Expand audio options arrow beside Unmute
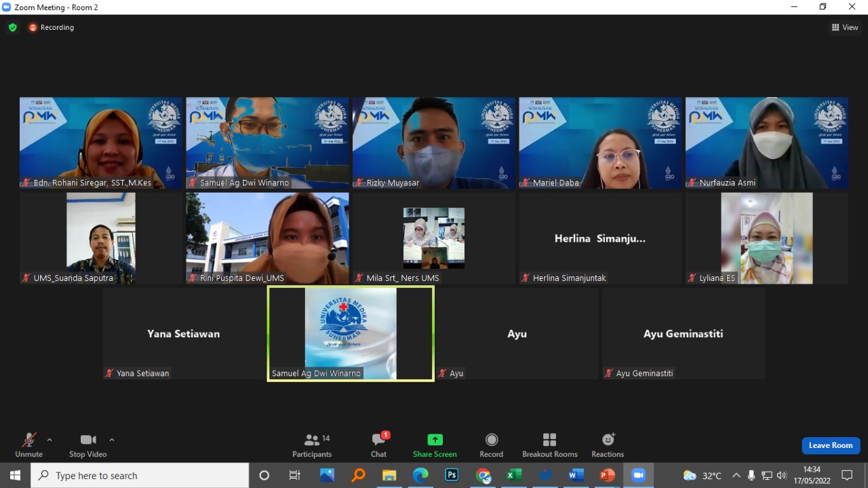Screen dimensions: 868x488 (50, 440)
